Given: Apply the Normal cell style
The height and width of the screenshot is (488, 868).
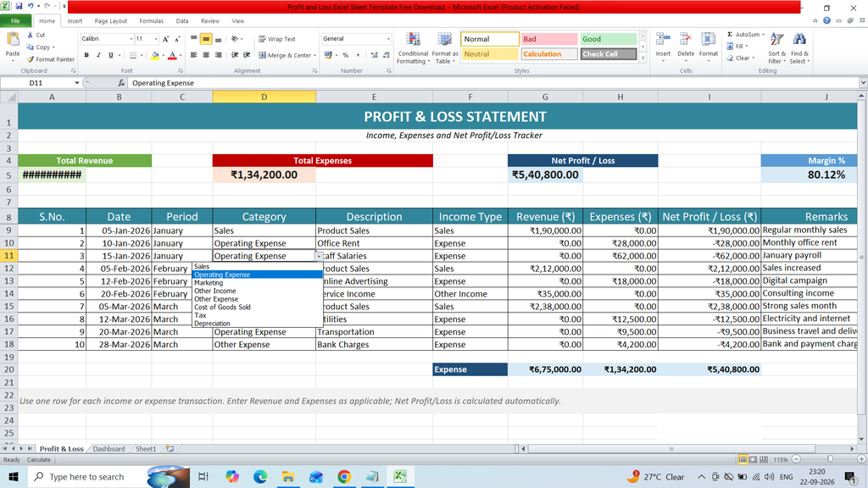Looking at the screenshot, I should pyautogui.click(x=490, y=39).
